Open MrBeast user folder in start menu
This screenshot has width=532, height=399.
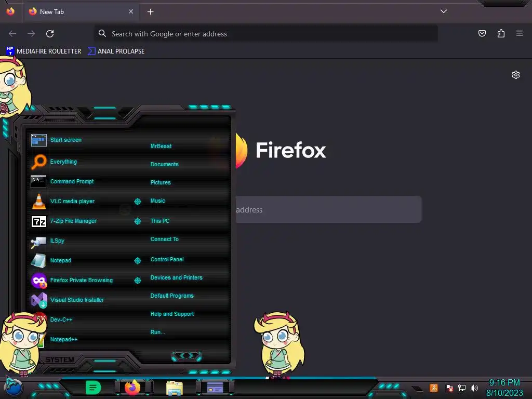coord(161,146)
